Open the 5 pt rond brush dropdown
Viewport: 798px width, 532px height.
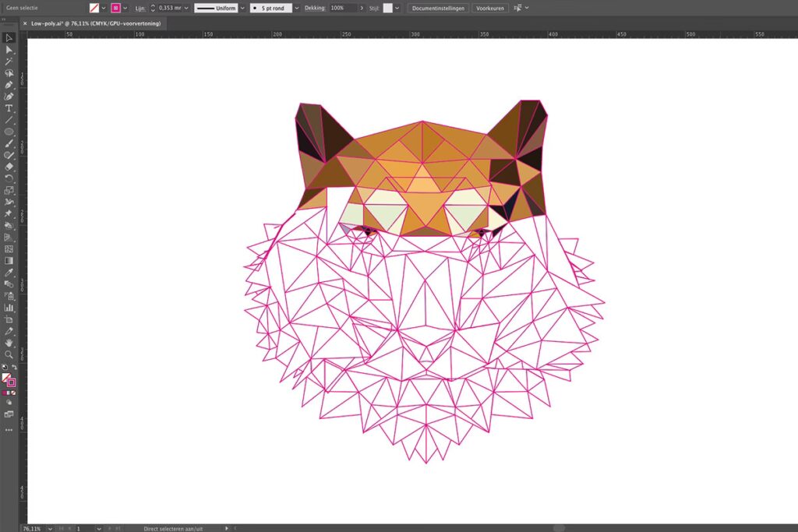[x=296, y=8]
